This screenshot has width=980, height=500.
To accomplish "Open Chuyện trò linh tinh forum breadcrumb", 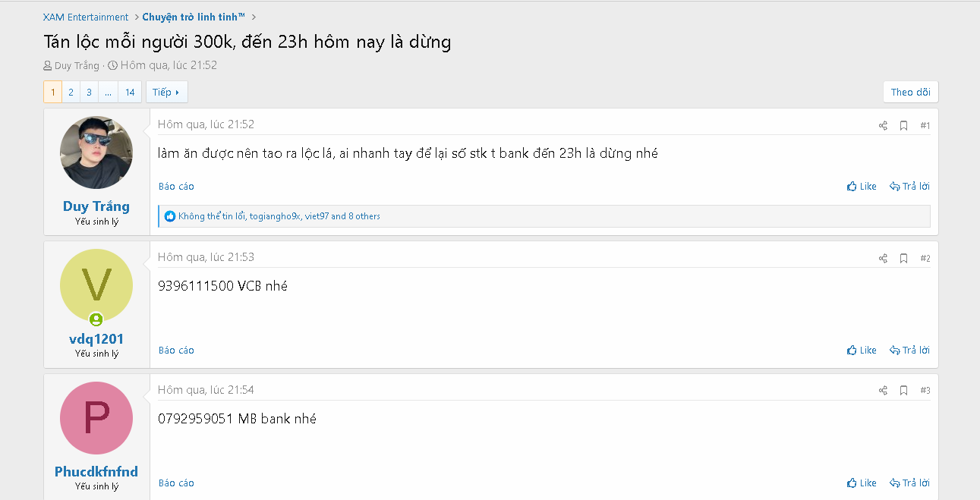I will click(194, 17).
